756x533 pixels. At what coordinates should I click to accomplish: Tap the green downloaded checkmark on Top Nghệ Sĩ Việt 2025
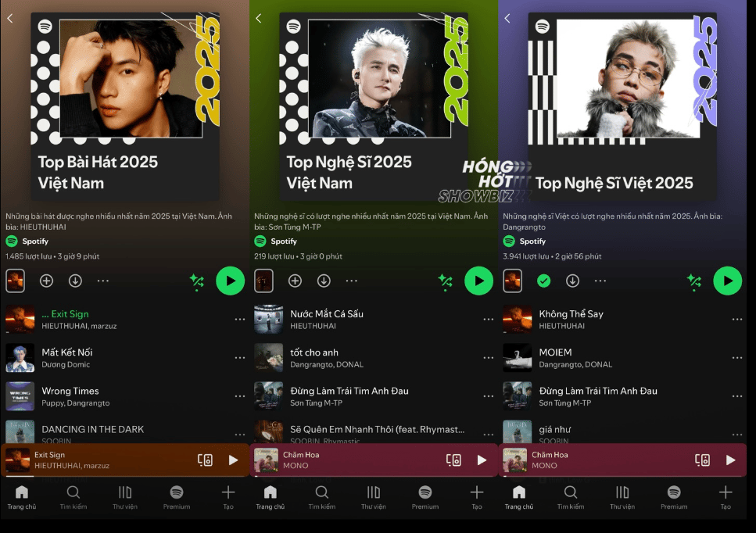[543, 281]
